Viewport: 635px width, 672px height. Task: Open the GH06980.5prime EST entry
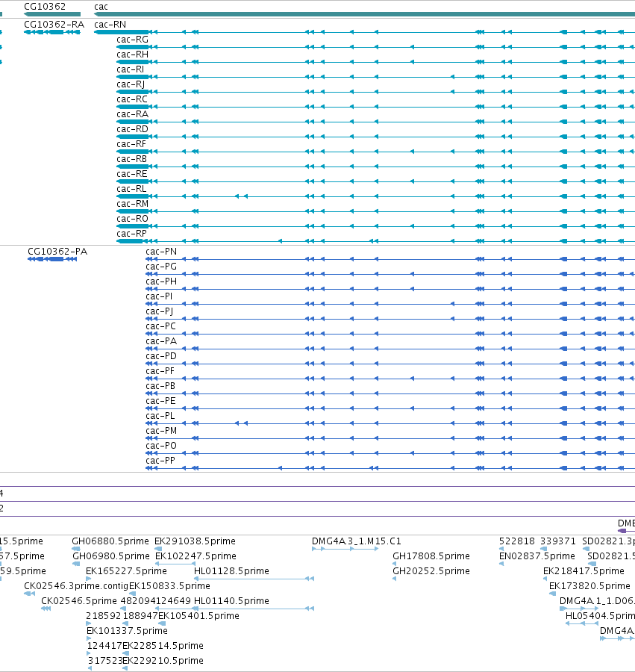(x=111, y=556)
